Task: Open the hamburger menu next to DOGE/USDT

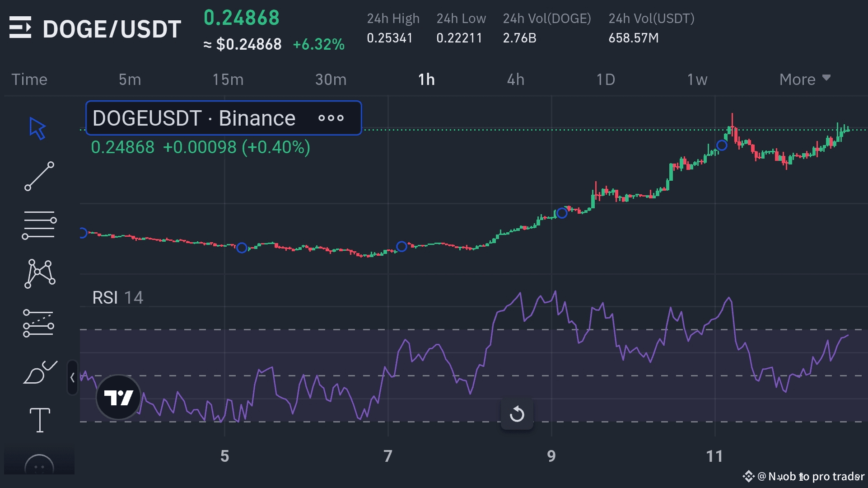Action: click(x=20, y=28)
